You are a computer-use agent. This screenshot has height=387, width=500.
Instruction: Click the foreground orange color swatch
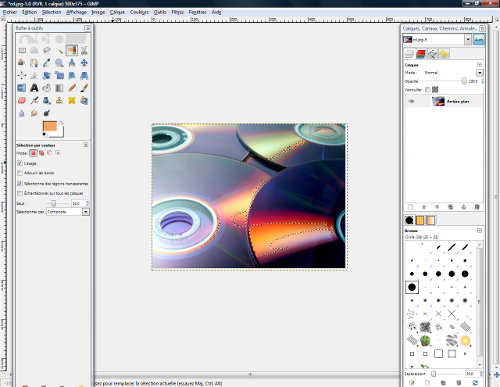click(49, 126)
